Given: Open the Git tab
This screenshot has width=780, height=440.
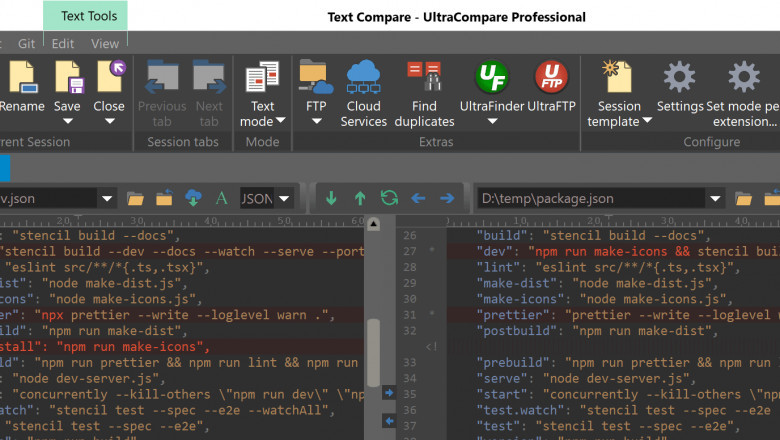Looking at the screenshot, I should 26,44.
